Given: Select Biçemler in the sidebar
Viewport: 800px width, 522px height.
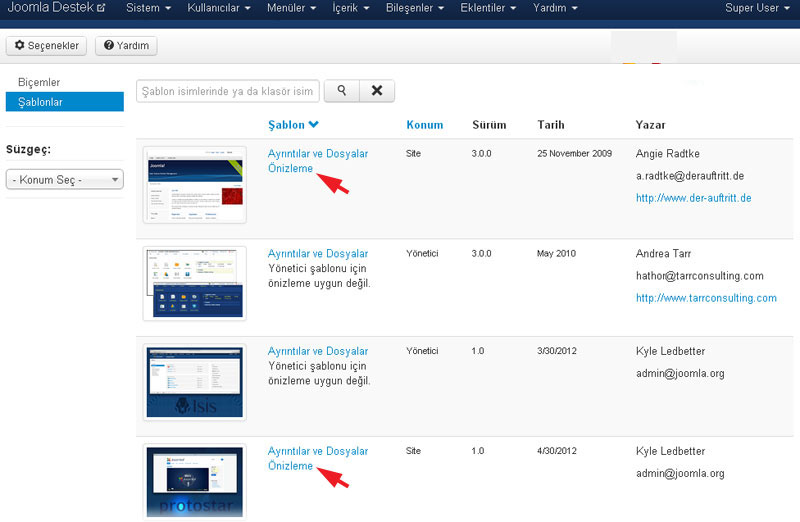Looking at the screenshot, I should click(x=39, y=82).
